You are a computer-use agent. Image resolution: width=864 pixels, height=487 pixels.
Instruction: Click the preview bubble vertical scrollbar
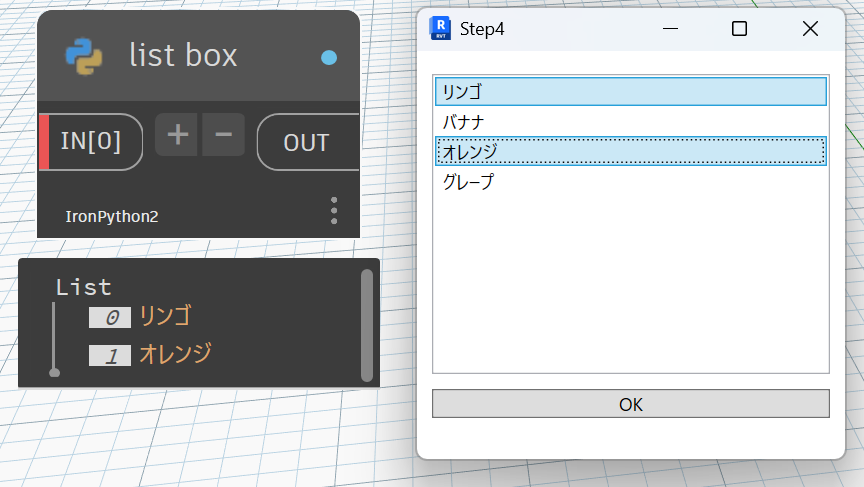367,325
